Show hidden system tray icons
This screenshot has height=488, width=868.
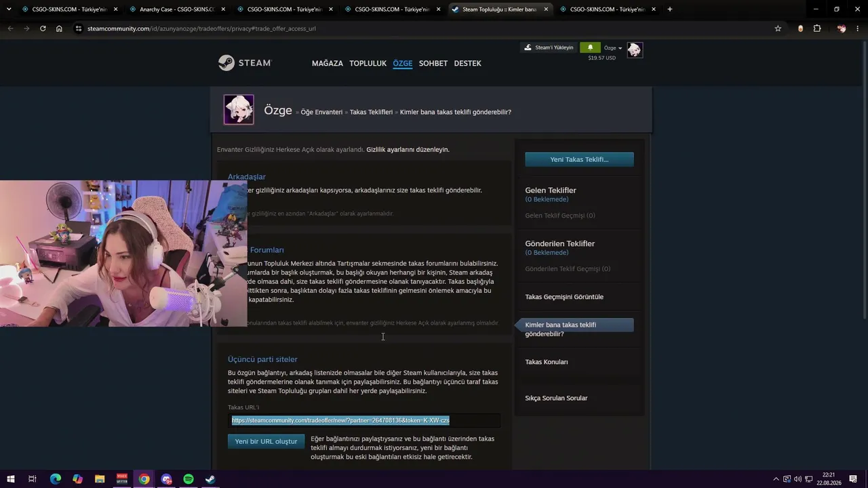coord(776,479)
